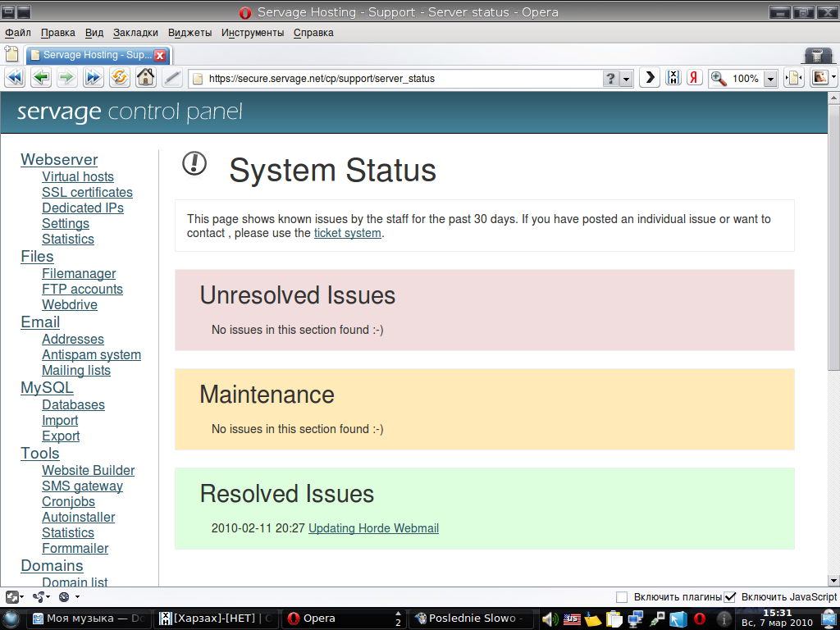Expand the Opera Link dropdown arrow in status bar

pos(48,597)
